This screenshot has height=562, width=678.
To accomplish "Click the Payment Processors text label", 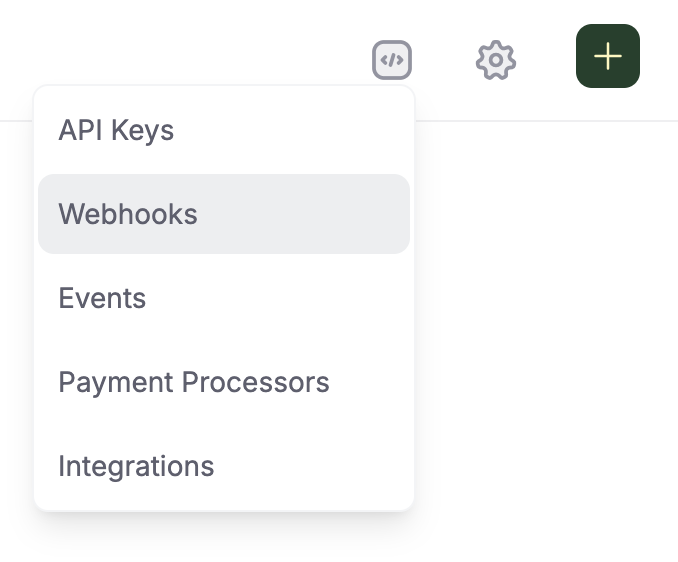I will [x=194, y=383].
